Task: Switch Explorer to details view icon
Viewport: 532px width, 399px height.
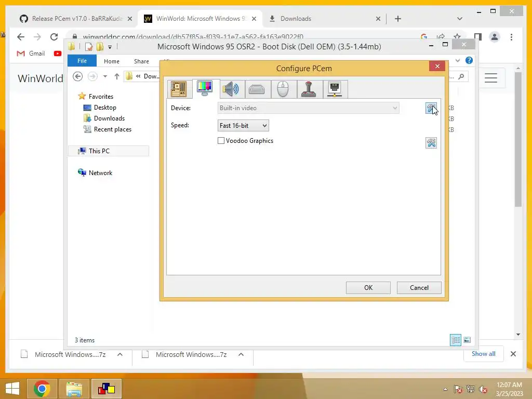Action: tap(455, 340)
